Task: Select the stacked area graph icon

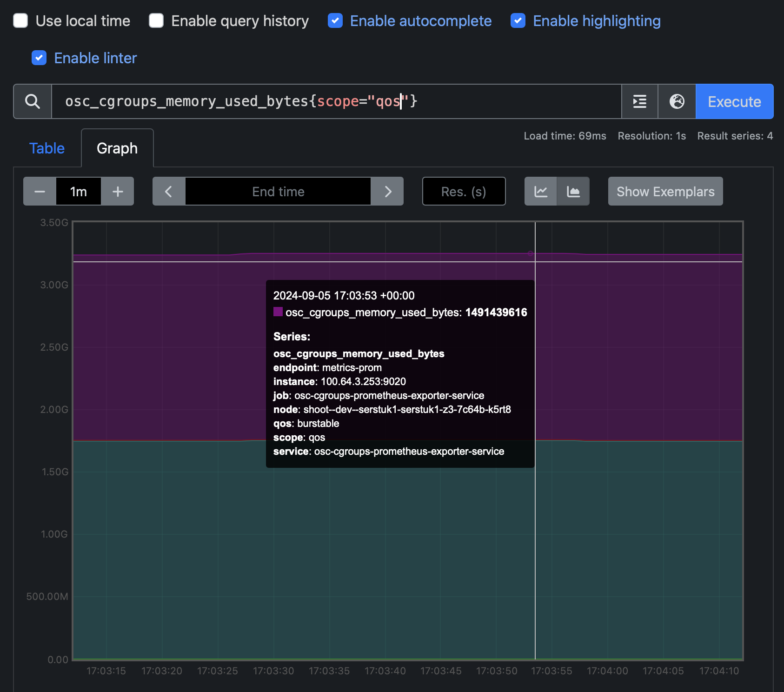Action: click(573, 191)
